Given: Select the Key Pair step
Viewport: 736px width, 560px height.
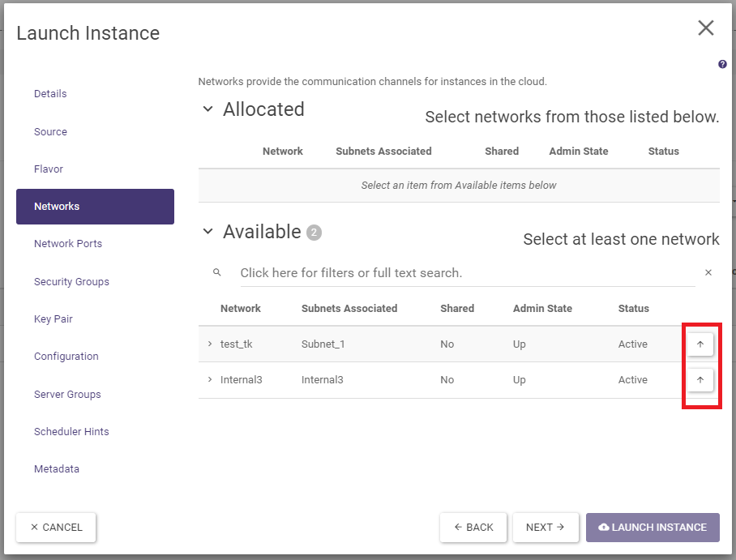Looking at the screenshot, I should click(55, 319).
